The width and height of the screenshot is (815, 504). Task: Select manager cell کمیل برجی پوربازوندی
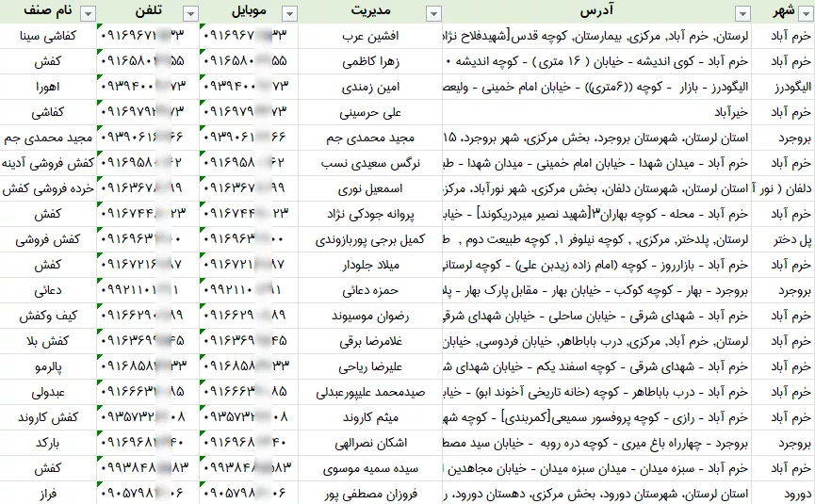[370, 239]
